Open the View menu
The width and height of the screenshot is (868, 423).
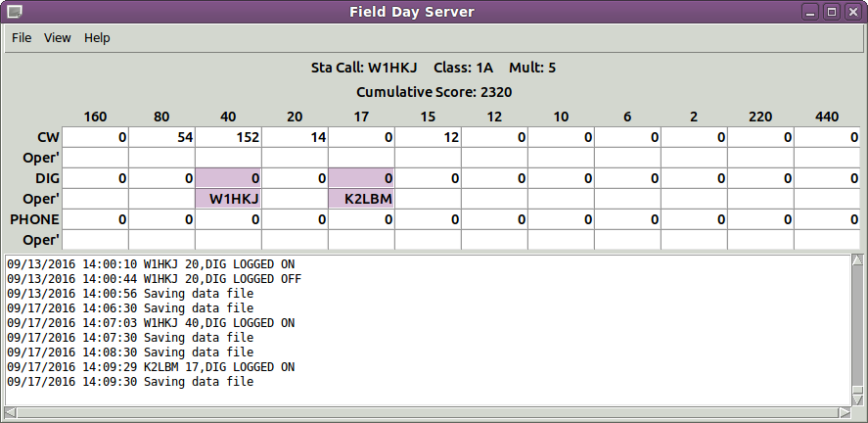[x=58, y=37]
